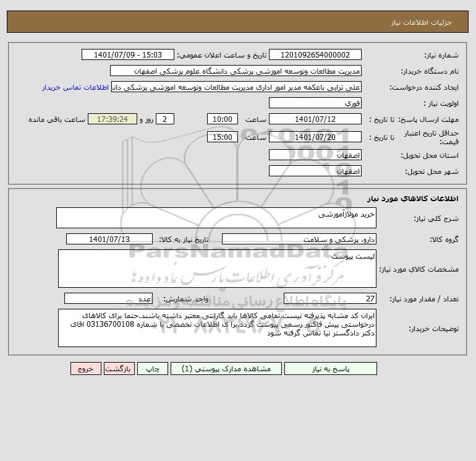Viewport: 476px width, 461px height.
Task: Click the 'گروه کالا:' label
Action: tap(444, 239)
